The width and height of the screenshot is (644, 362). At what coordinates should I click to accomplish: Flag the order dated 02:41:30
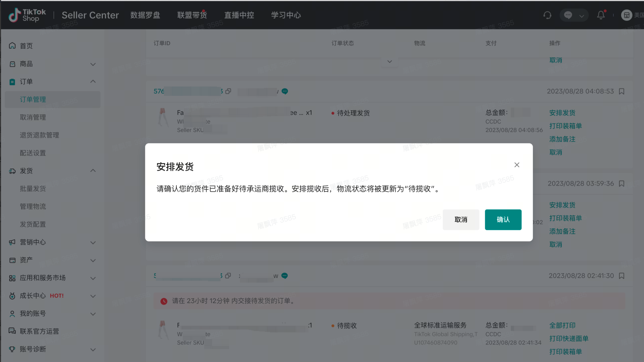click(622, 276)
